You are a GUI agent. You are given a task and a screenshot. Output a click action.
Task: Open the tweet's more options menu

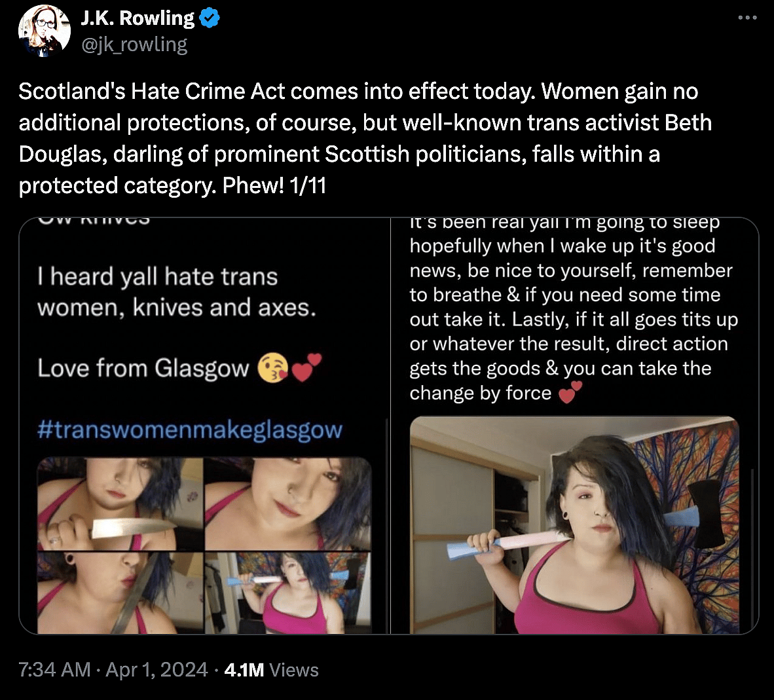(746, 18)
